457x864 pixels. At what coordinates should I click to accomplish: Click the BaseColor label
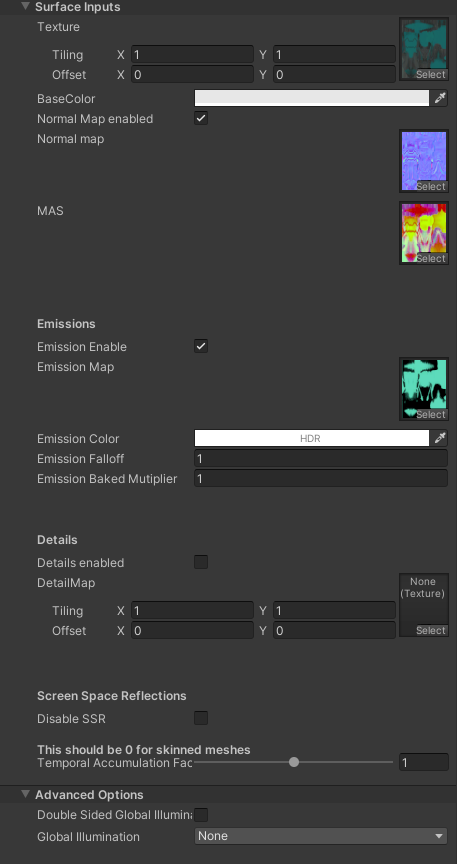66,99
